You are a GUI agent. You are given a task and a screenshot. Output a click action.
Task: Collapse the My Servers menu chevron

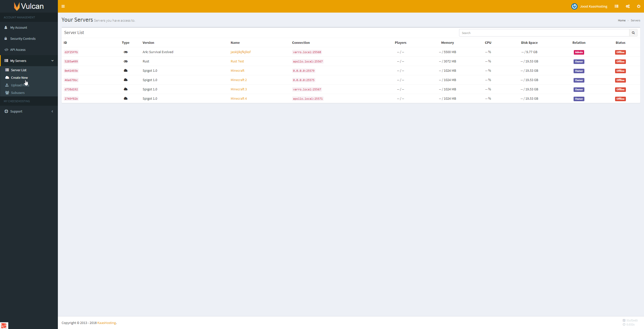(52, 61)
